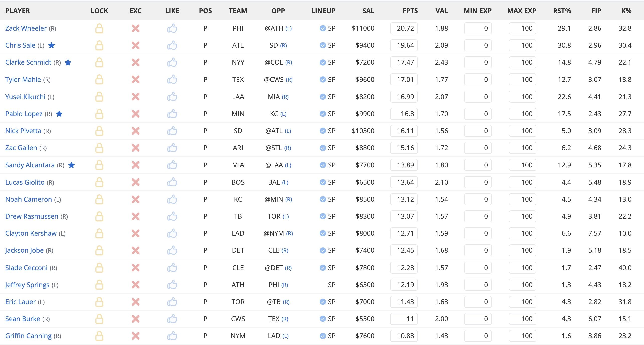Click Chris Sale RST% value 30.8
The height and width of the screenshot is (345, 644).
click(564, 45)
